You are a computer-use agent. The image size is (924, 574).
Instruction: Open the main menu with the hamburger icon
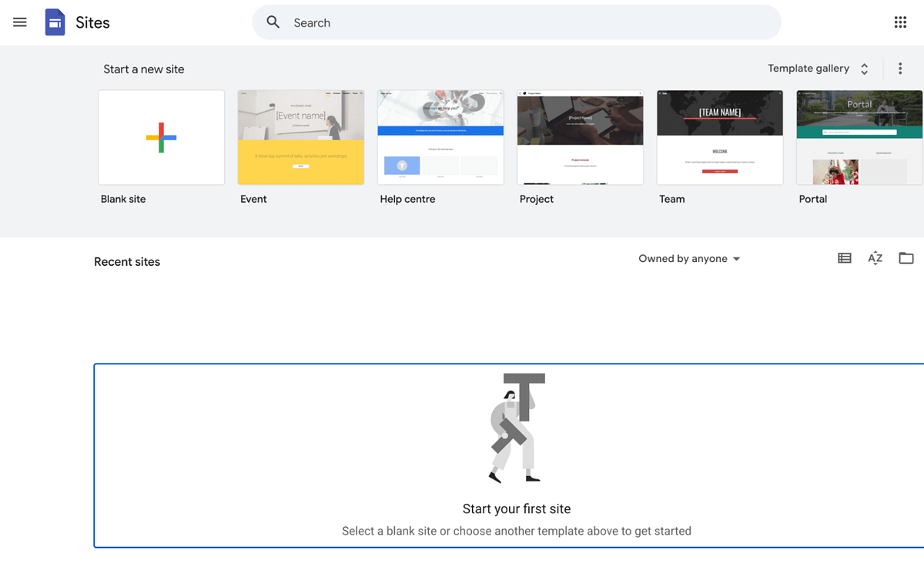coord(19,22)
